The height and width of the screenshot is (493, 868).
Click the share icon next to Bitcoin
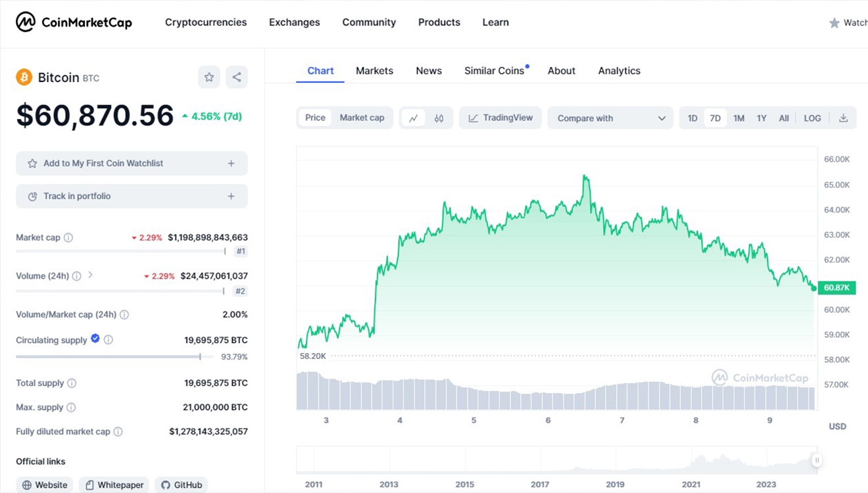(x=237, y=78)
